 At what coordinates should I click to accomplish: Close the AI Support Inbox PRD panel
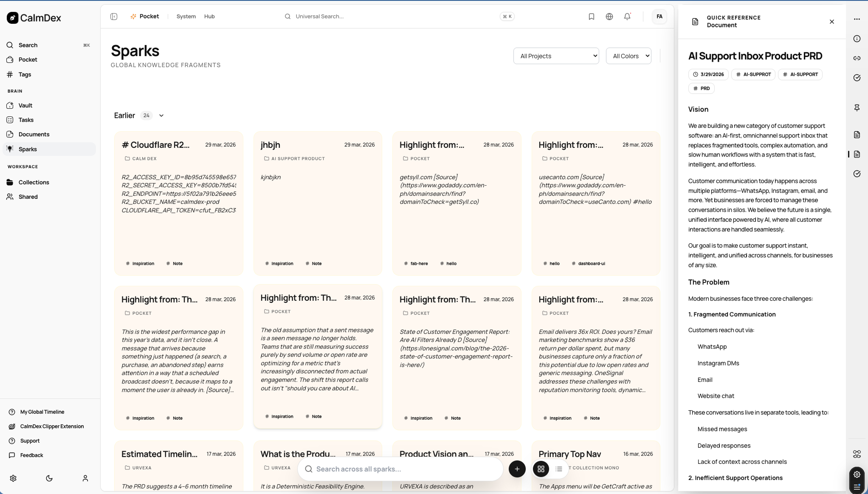click(832, 21)
